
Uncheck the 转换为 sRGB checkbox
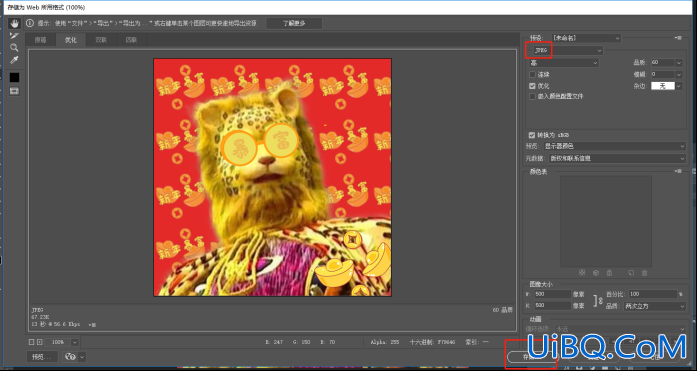coord(532,135)
